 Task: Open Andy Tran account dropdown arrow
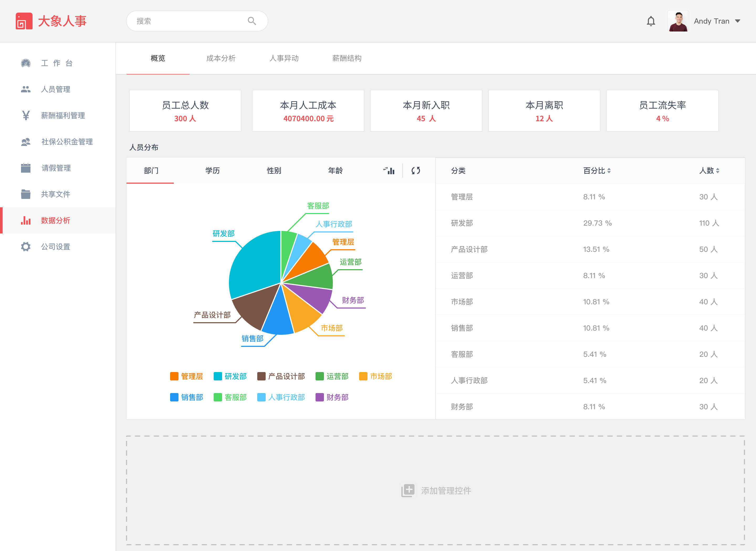738,21
